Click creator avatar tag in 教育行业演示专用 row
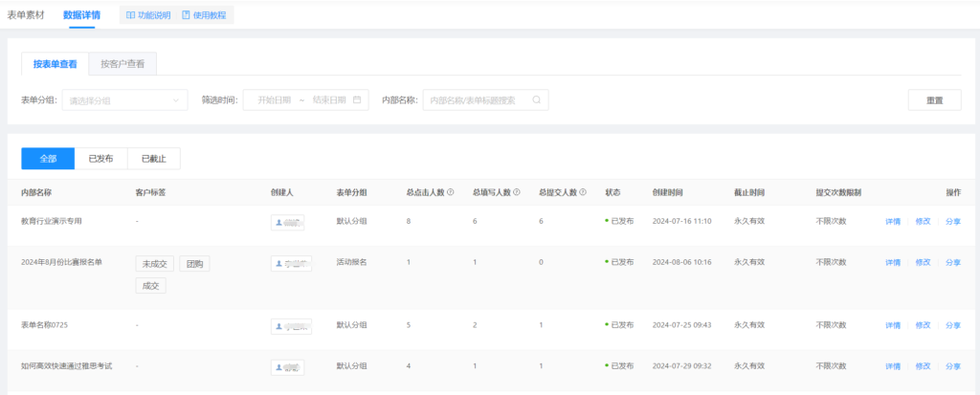980x395 pixels. coord(287,222)
